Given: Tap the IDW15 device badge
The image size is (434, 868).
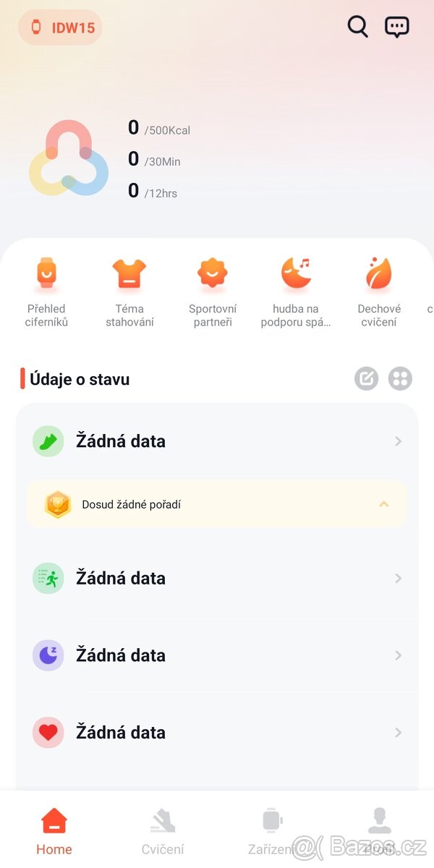Looking at the screenshot, I should click(x=61, y=28).
